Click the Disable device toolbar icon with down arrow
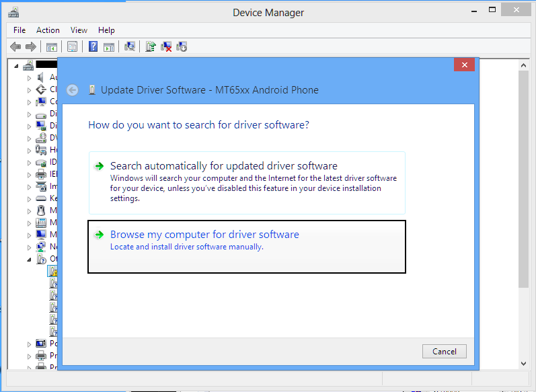 pyautogui.click(x=182, y=46)
